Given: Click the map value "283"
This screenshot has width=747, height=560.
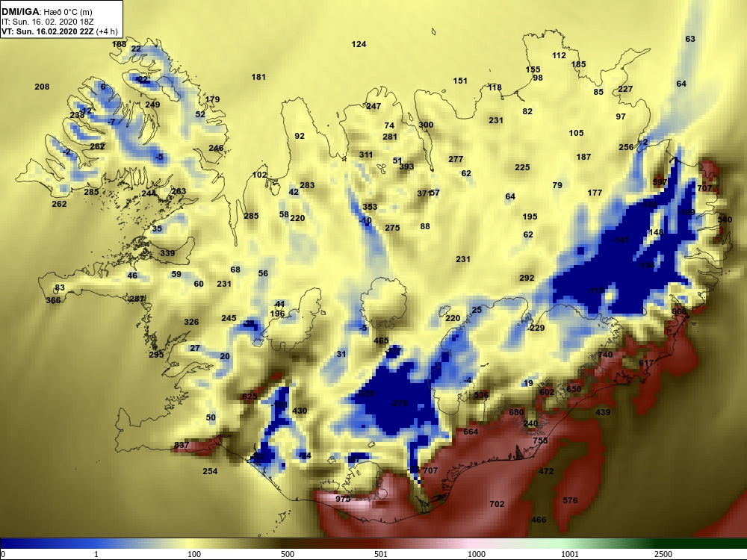Looking at the screenshot, I should (x=307, y=185).
